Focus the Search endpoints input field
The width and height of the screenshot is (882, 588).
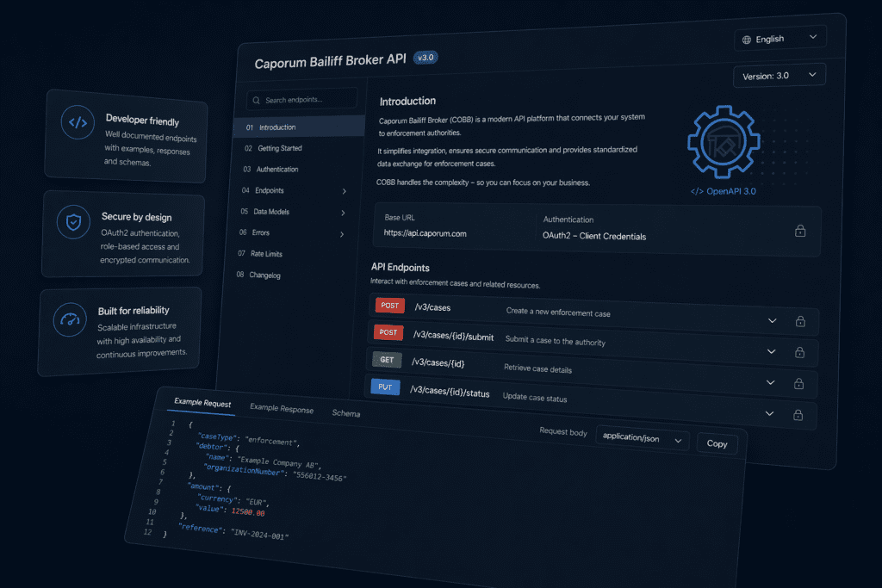click(x=306, y=101)
